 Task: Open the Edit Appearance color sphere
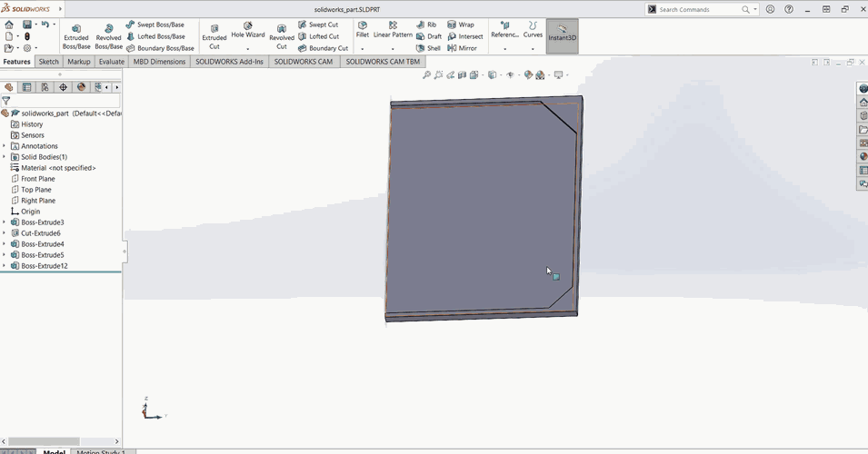528,75
